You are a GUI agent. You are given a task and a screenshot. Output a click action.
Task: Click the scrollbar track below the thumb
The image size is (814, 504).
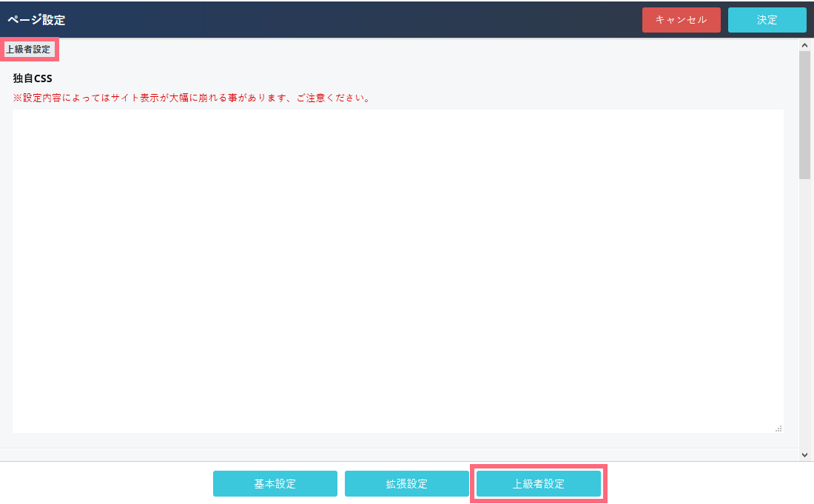[x=804, y=311]
